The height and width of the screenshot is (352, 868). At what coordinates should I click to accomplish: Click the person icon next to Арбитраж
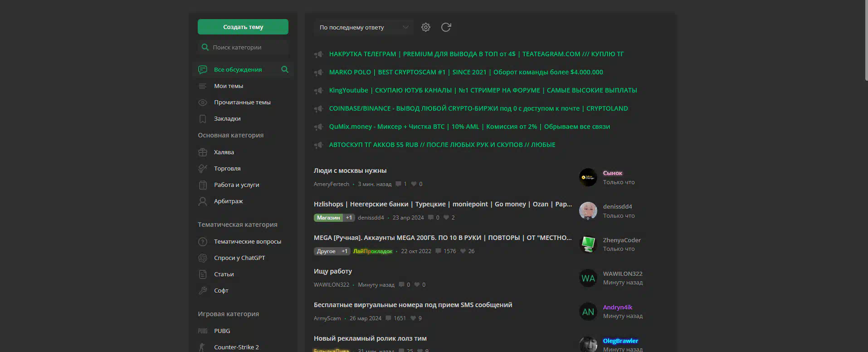point(203,201)
